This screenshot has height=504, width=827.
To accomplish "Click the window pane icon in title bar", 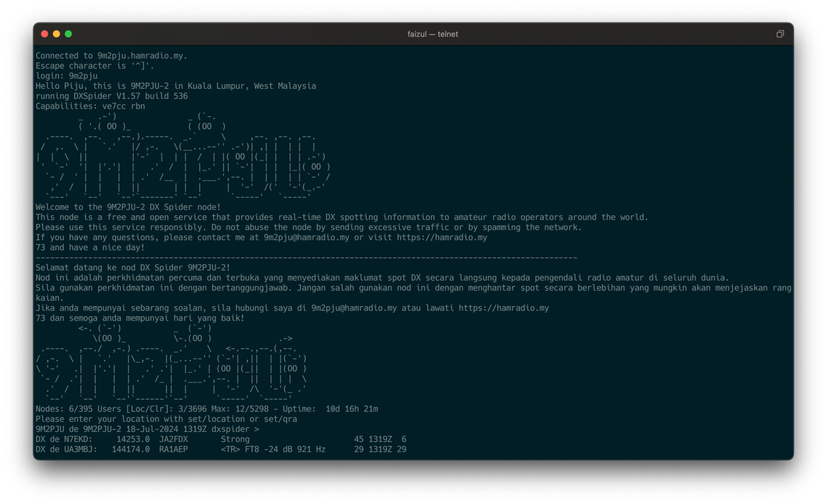I will (780, 34).
